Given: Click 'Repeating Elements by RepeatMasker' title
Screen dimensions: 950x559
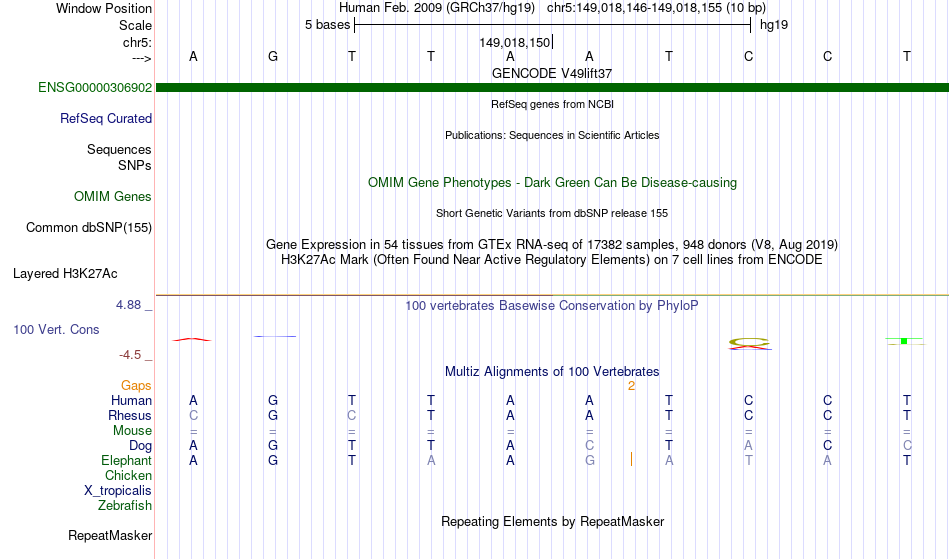Looking at the screenshot, I should 553,522.
